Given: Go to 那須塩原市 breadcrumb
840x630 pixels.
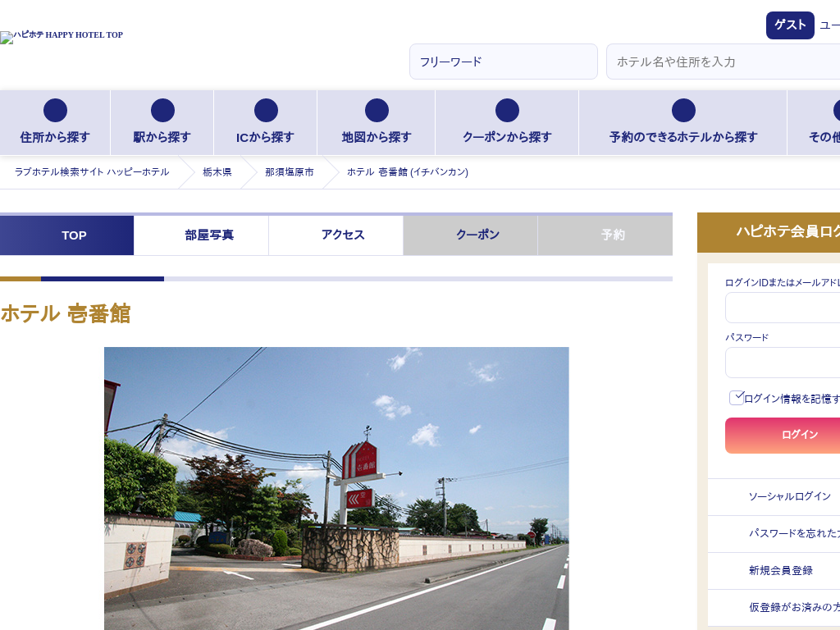Looking at the screenshot, I should point(290,172).
